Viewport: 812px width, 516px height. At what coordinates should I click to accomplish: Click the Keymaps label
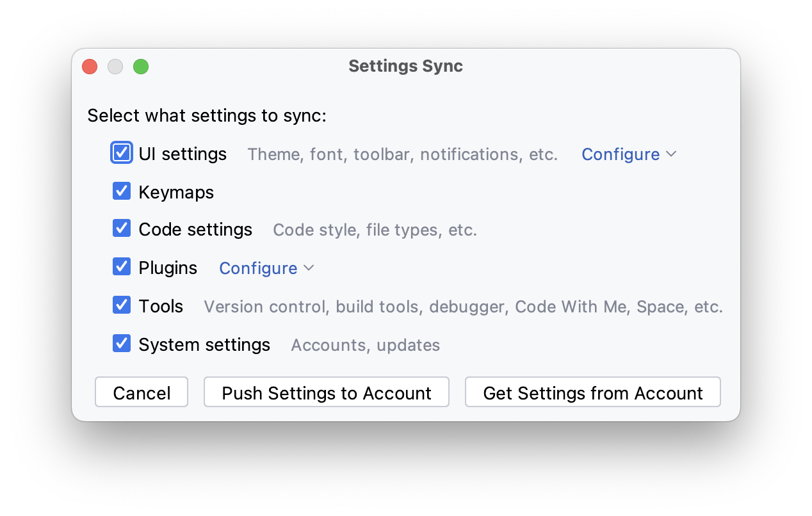click(x=176, y=191)
